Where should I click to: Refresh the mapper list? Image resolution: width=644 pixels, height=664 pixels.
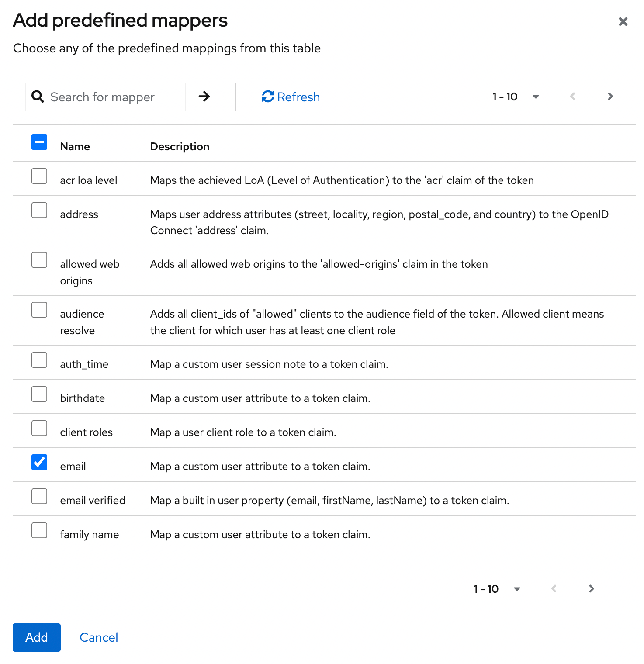(x=291, y=97)
